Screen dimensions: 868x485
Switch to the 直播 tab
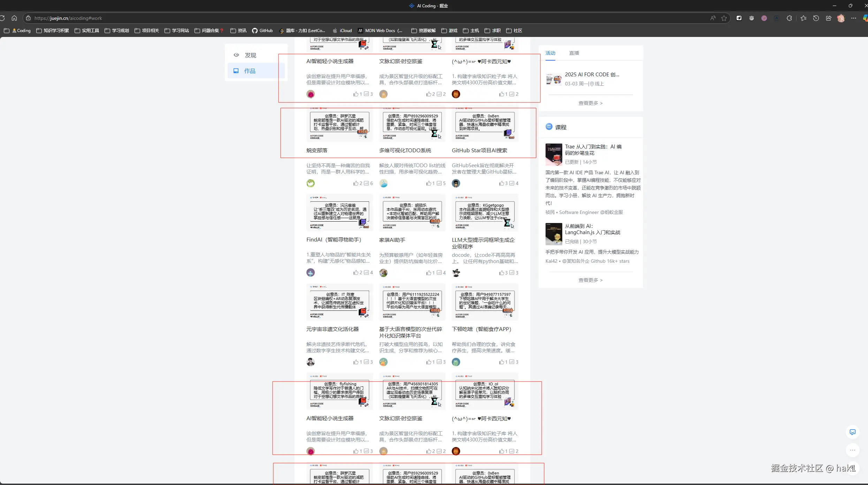tap(574, 53)
